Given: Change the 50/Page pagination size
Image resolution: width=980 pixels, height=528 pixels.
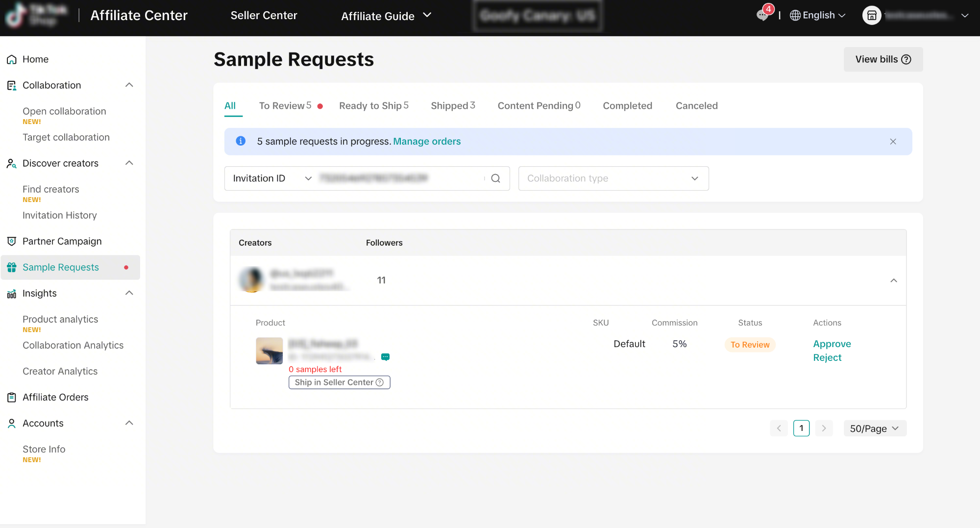Looking at the screenshot, I should [x=874, y=428].
